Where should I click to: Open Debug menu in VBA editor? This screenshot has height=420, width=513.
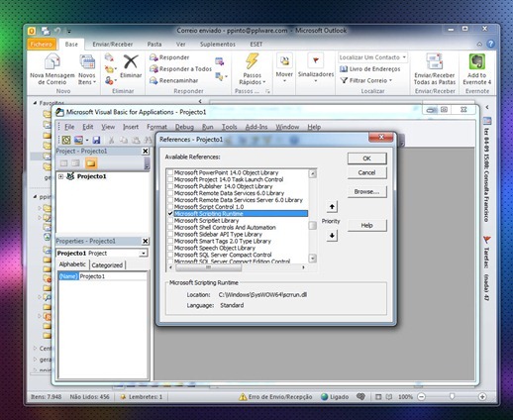184,127
